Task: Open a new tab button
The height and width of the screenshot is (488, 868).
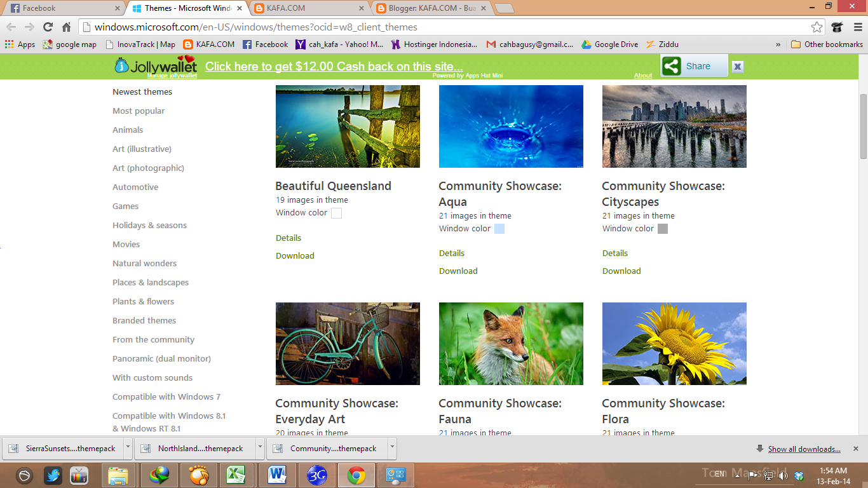Action: pos(505,8)
